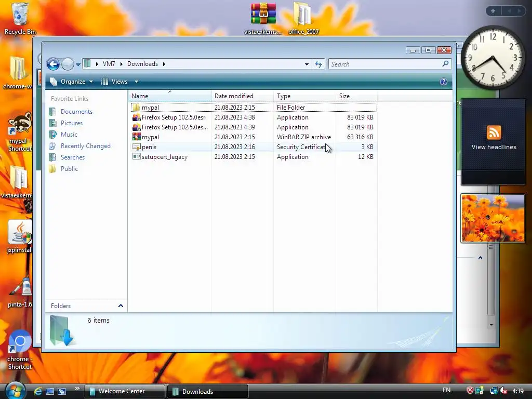Click the flower slideshow gadget thumbnail
532x399 pixels.
coord(493,218)
